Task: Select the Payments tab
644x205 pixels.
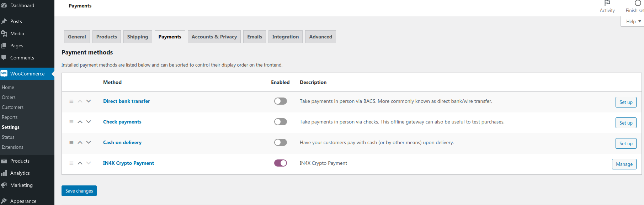Action: click(x=170, y=37)
